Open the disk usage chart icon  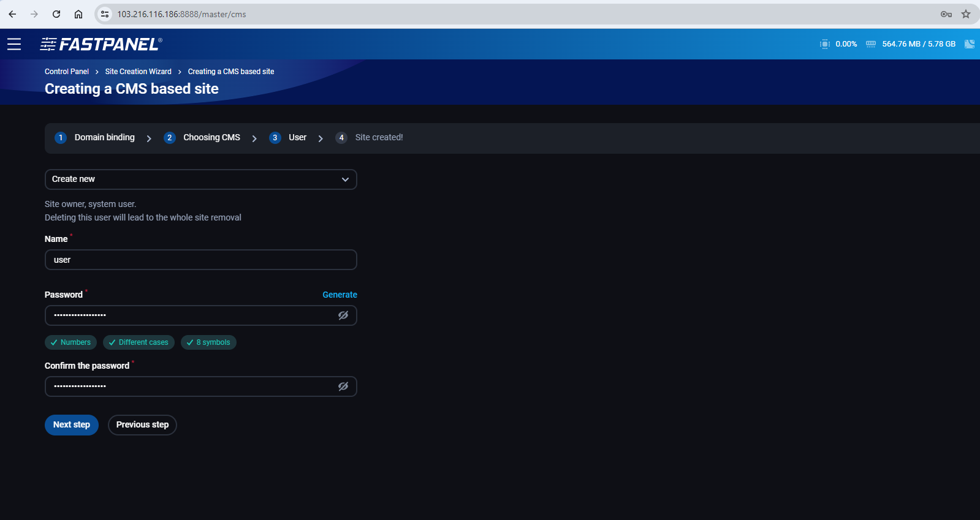pyautogui.click(x=970, y=44)
